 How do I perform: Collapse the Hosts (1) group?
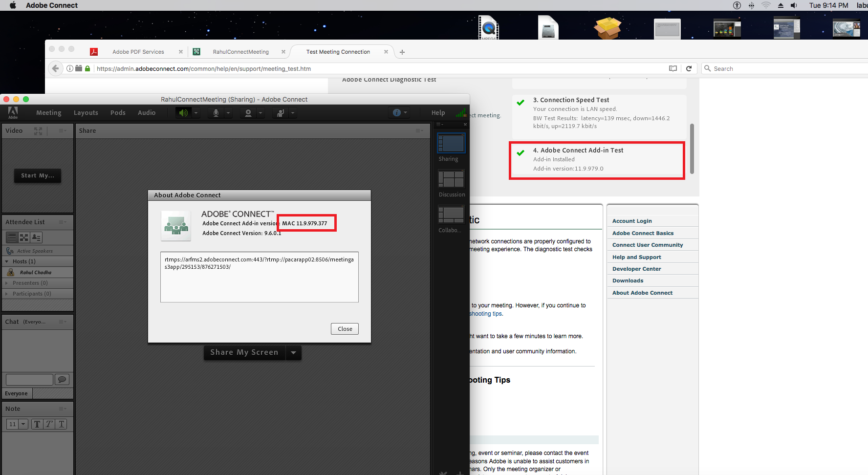point(7,261)
